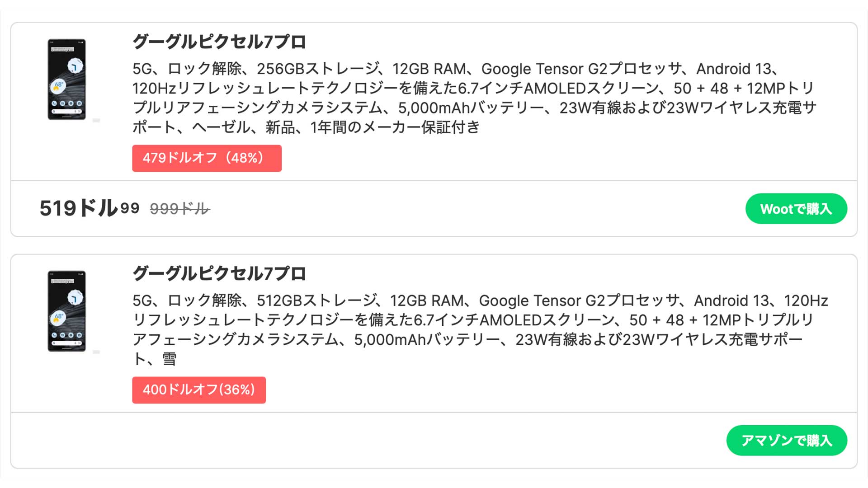
Task: Click the green Wootで購入 button
Action: (x=796, y=209)
